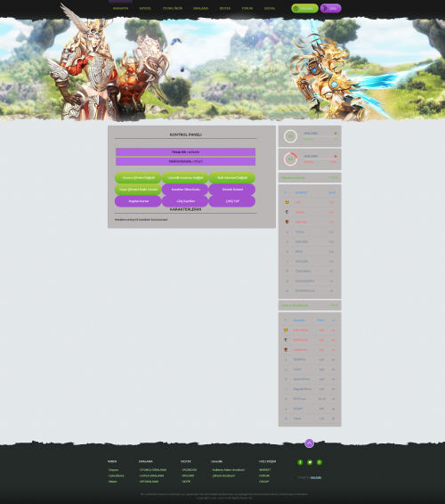Click the Bugdan Kurtar button
Viewport: 445px width, 504px height.
pos(138,201)
